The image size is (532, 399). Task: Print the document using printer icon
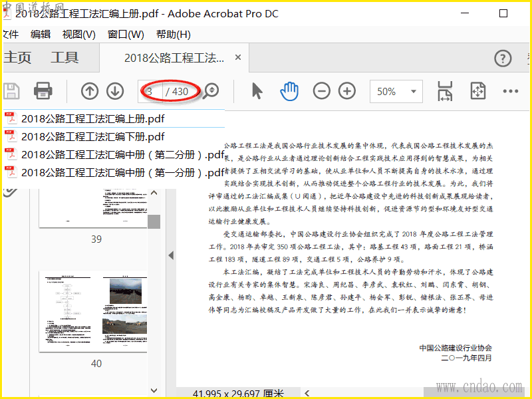43,91
